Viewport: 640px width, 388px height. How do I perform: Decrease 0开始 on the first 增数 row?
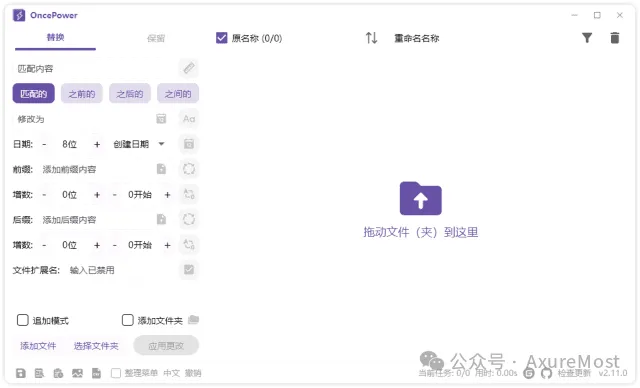(x=115, y=195)
